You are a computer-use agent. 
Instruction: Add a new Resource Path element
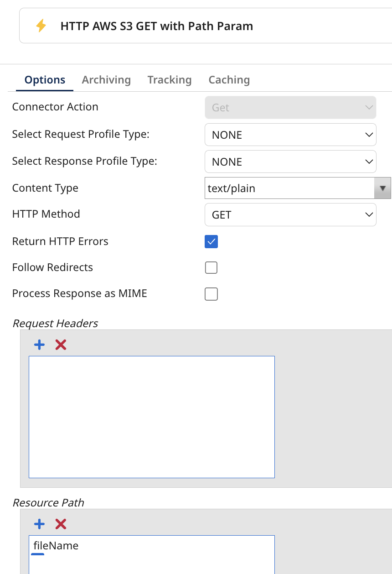39,524
